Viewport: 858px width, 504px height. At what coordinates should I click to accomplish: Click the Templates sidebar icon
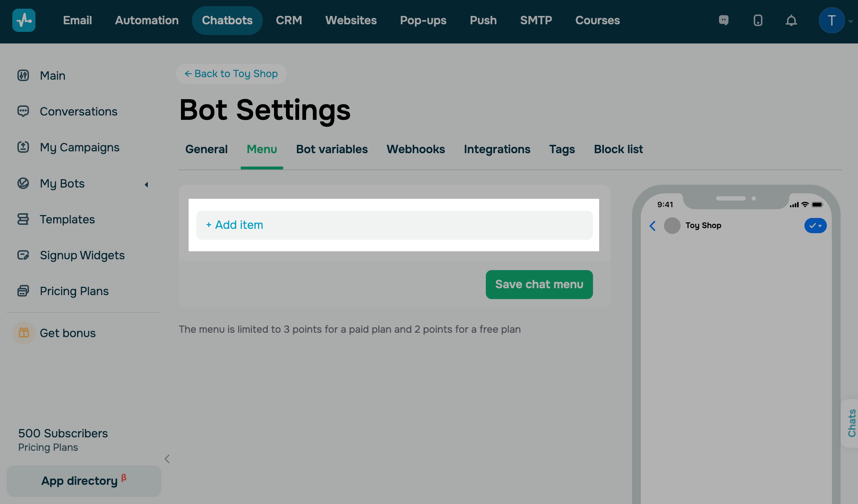tap(23, 219)
